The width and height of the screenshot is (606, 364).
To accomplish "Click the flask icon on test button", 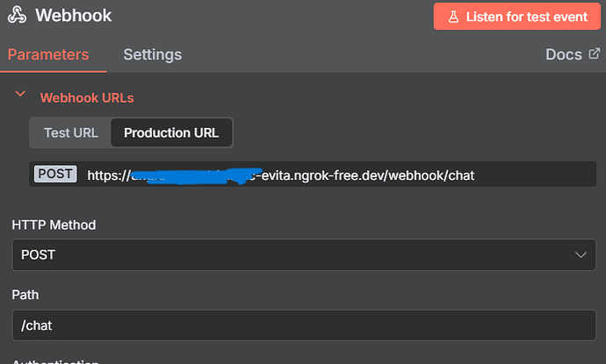I will click(x=453, y=17).
